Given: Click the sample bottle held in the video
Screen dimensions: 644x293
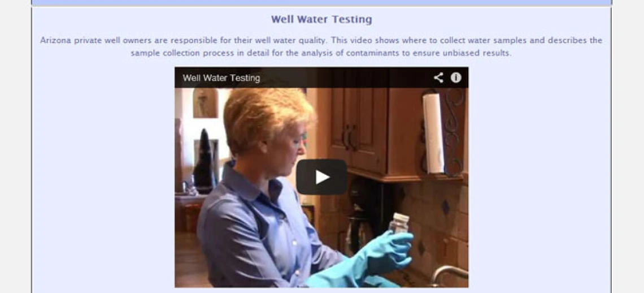Looking at the screenshot, I should [x=399, y=224].
